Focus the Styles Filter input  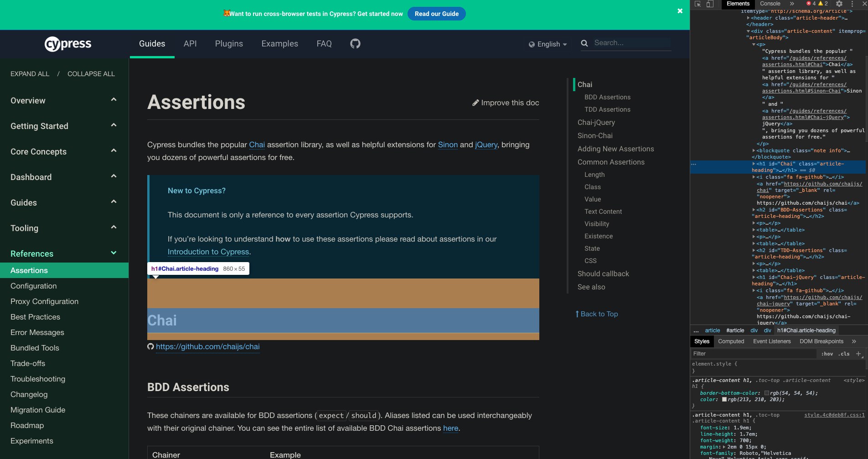click(754, 354)
